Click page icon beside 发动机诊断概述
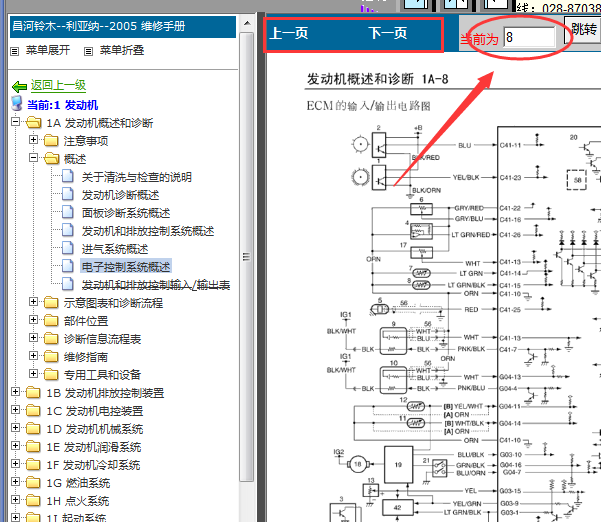 pyautogui.click(x=68, y=194)
